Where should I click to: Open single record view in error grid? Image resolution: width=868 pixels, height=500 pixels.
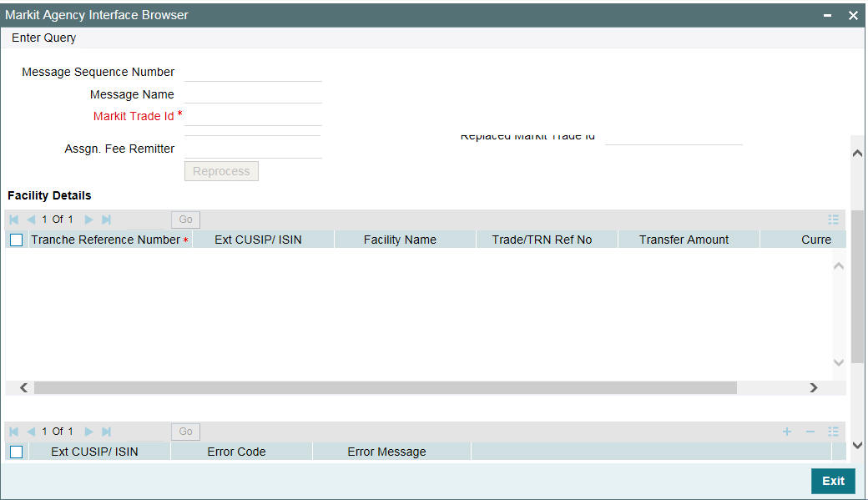(833, 432)
